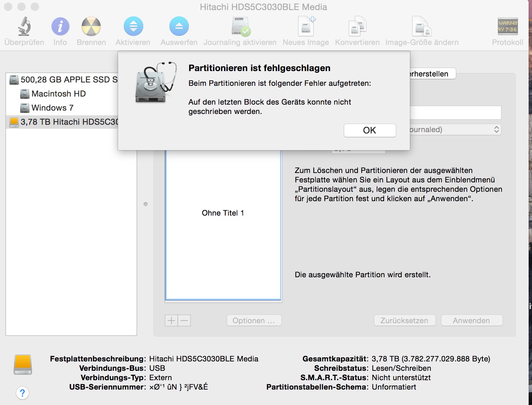Click the partition name input field
This screenshot has width=532, height=405.
pyautogui.click(x=456, y=113)
